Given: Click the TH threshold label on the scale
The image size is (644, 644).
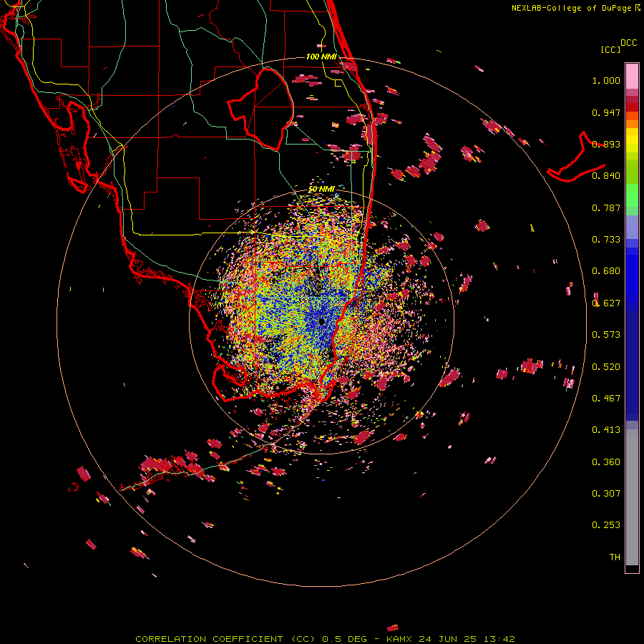Looking at the screenshot, I should pyautogui.click(x=615, y=557).
